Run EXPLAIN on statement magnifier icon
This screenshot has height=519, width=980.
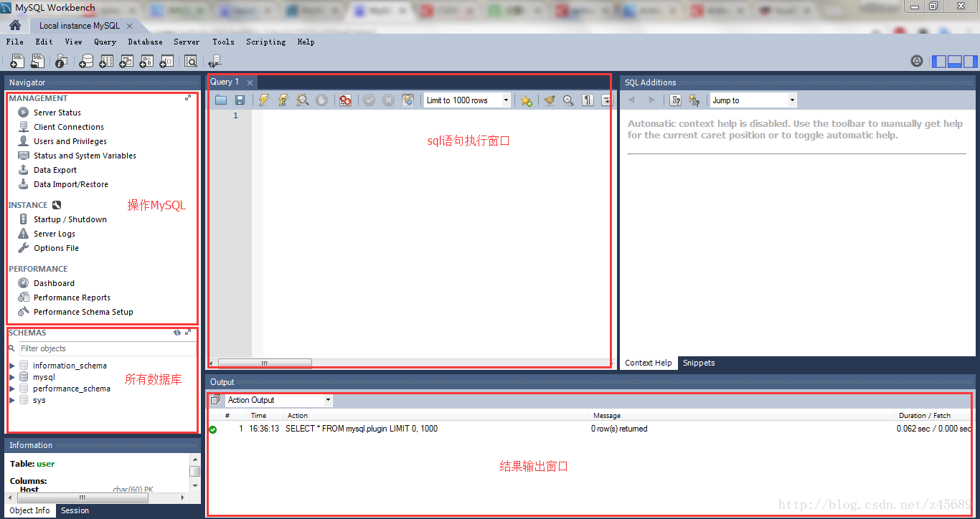[302, 100]
